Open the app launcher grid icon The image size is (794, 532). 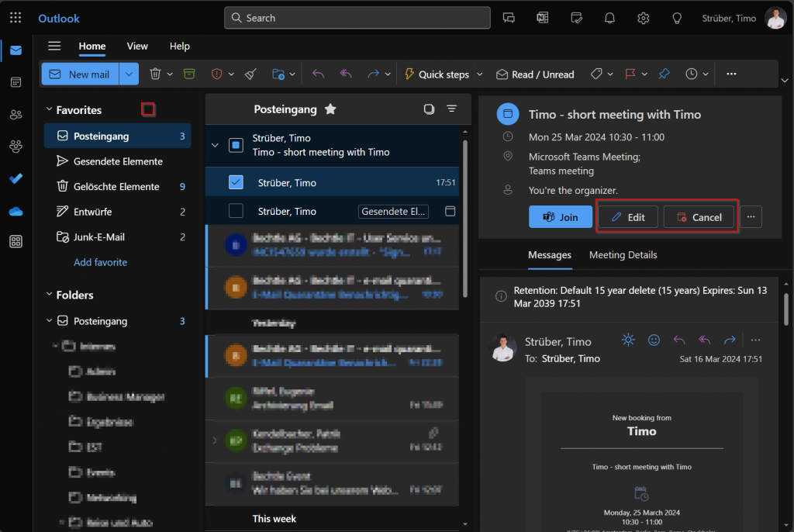coord(16,18)
